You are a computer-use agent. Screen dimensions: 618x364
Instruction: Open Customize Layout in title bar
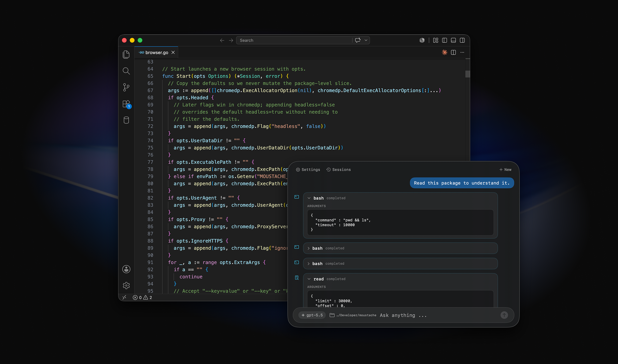pos(436,40)
